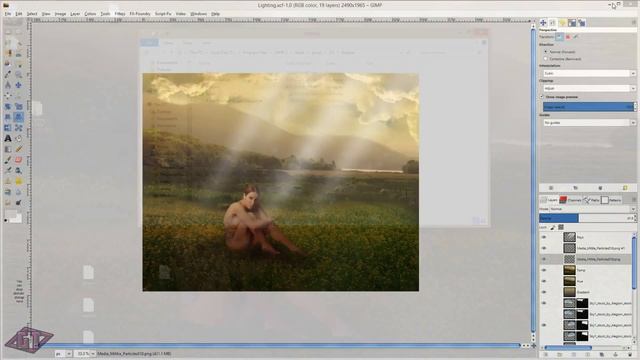640x360 pixels.
Task: Open the Colors menu
Action: click(90, 14)
